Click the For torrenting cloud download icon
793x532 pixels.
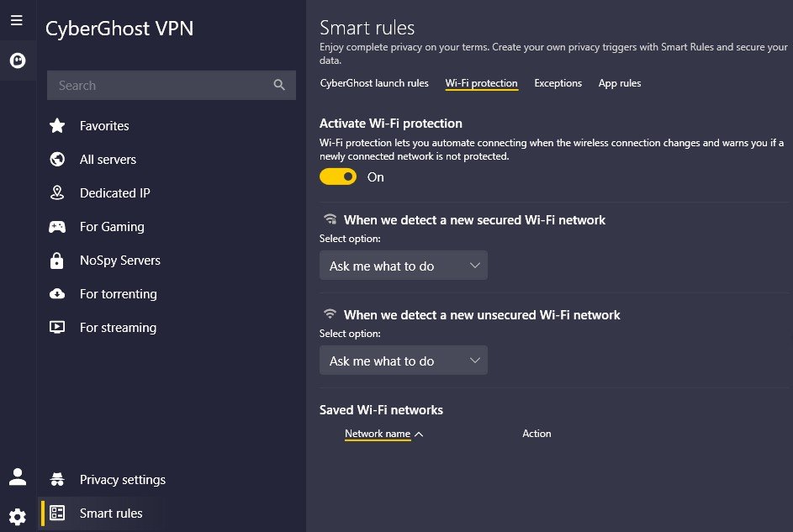(57, 293)
